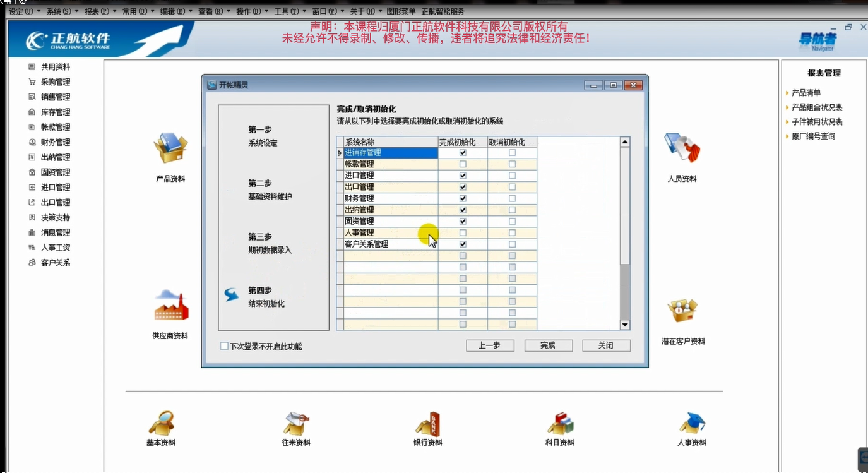The height and width of the screenshot is (473, 868).
Task: Open 子件被用状况表 report link
Action: coord(817,122)
